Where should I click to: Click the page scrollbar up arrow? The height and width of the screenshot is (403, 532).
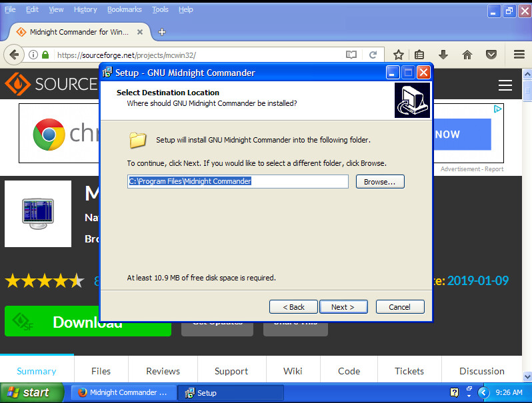pos(527,74)
